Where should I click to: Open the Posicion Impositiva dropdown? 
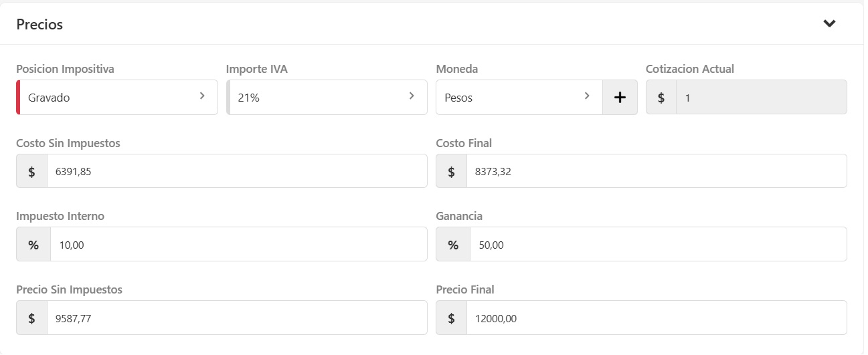click(x=117, y=98)
